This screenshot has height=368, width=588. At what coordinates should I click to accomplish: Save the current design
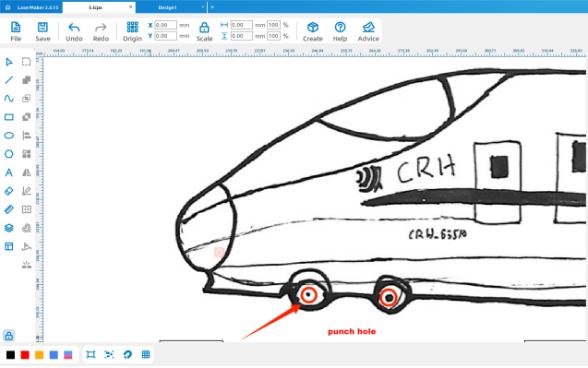point(42,31)
